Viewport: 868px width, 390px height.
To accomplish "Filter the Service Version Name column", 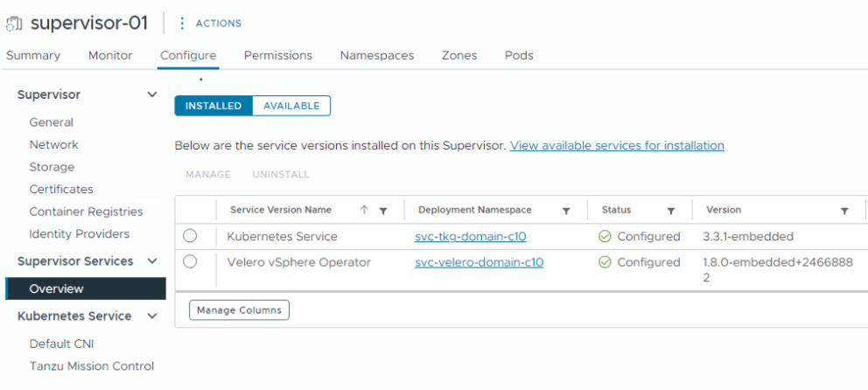I will point(382,211).
